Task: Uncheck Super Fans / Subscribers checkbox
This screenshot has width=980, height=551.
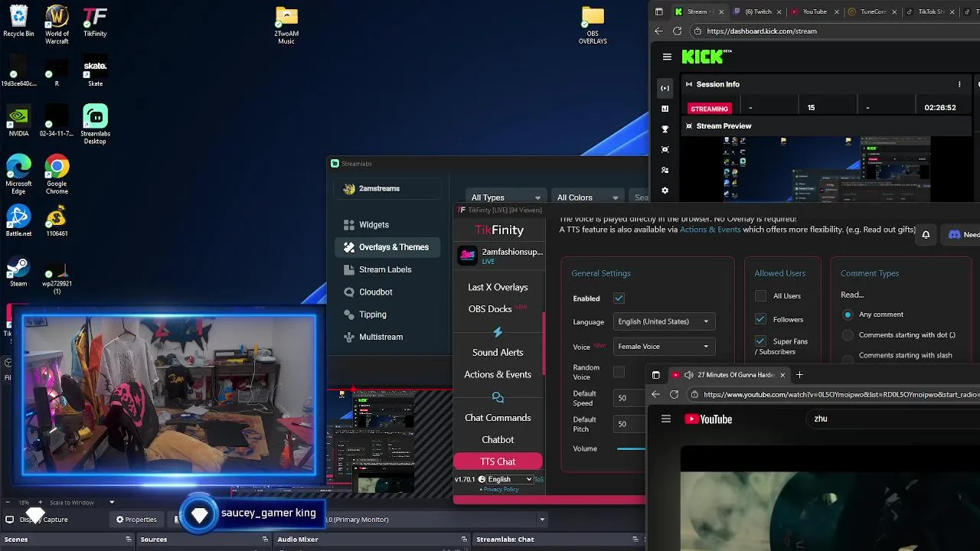Action: click(760, 341)
